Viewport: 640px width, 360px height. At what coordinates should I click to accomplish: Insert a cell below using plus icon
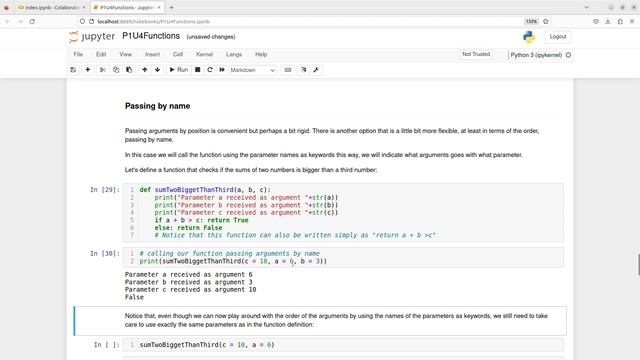click(x=87, y=70)
